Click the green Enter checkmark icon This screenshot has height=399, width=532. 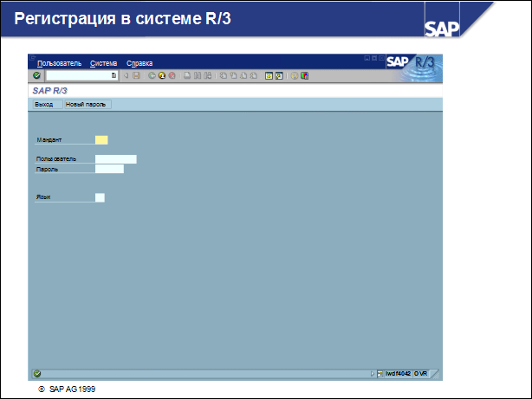36,76
